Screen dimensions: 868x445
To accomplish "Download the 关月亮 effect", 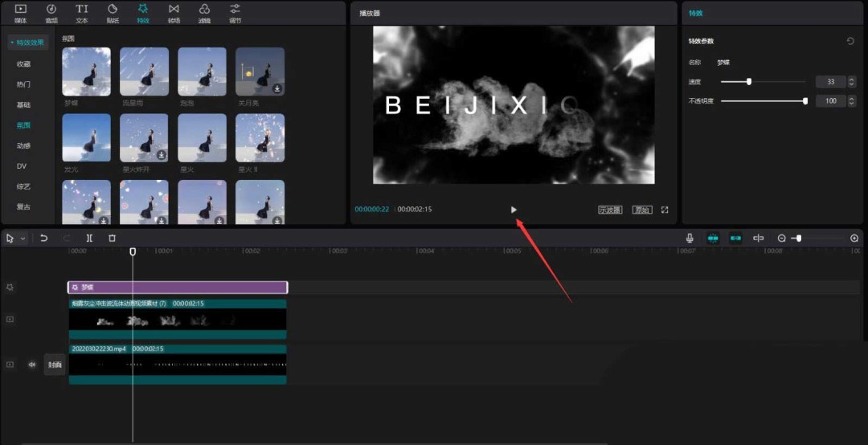I will pos(276,89).
